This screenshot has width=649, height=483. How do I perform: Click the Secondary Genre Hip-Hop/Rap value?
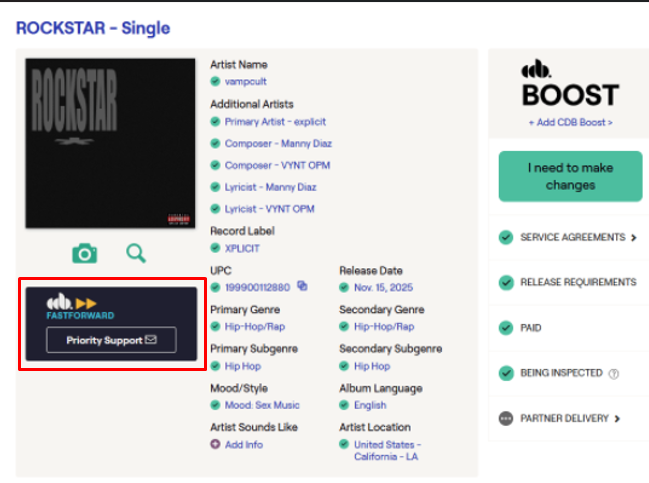point(384,327)
